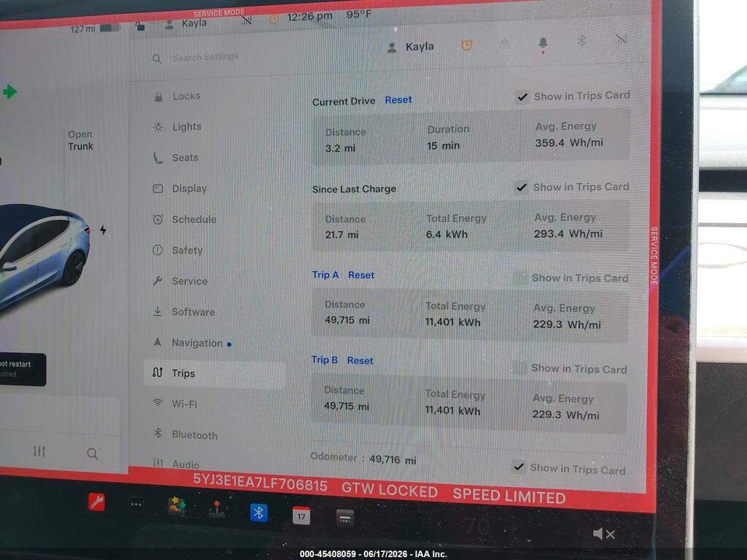Image resolution: width=747 pixels, height=560 pixels.
Task: Uncheck Current Drive Show in Trips Card
Action: point(522,97)
